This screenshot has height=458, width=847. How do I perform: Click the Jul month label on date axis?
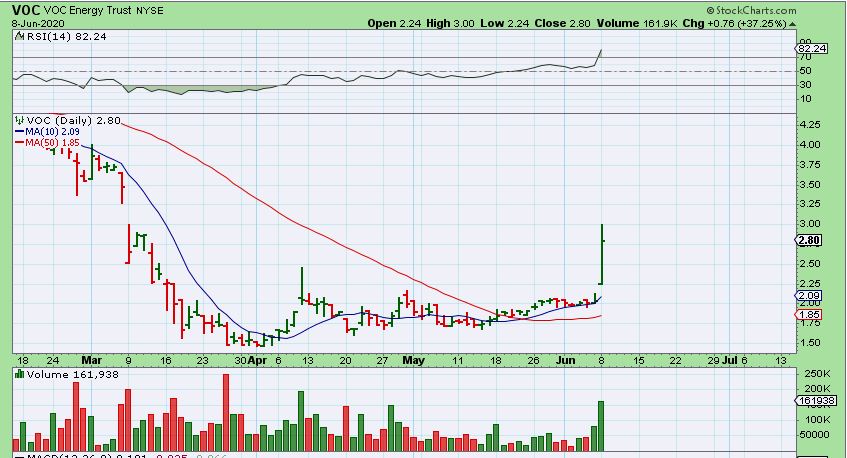[729, 360]
